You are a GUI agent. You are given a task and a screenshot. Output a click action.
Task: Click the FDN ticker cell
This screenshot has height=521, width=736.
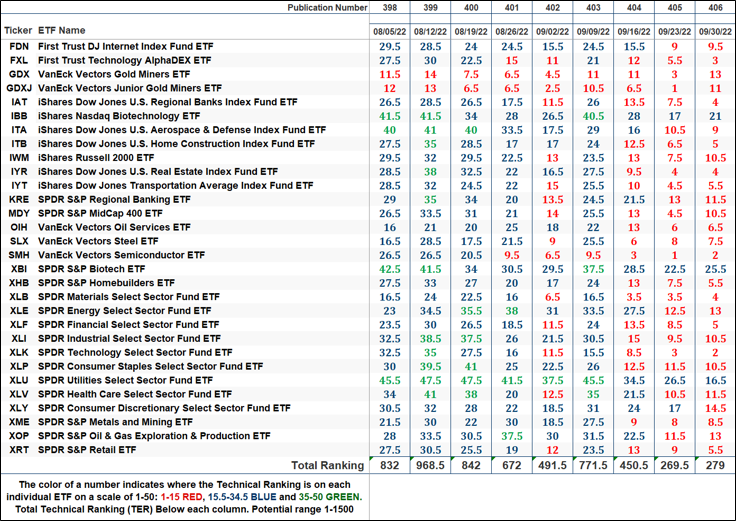pyautogui.click(x=19, y=46)
